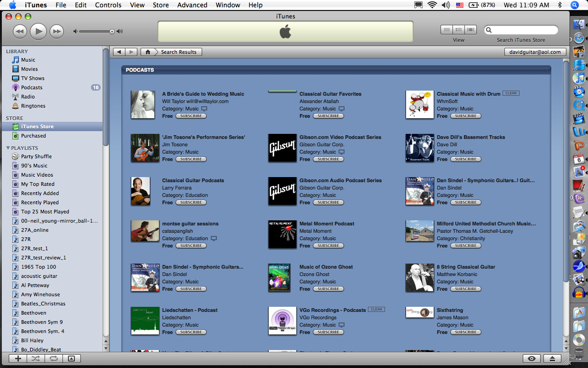Toggle shuffle mode button
Viewport: 588px width, 368px height.
[36, 359]
